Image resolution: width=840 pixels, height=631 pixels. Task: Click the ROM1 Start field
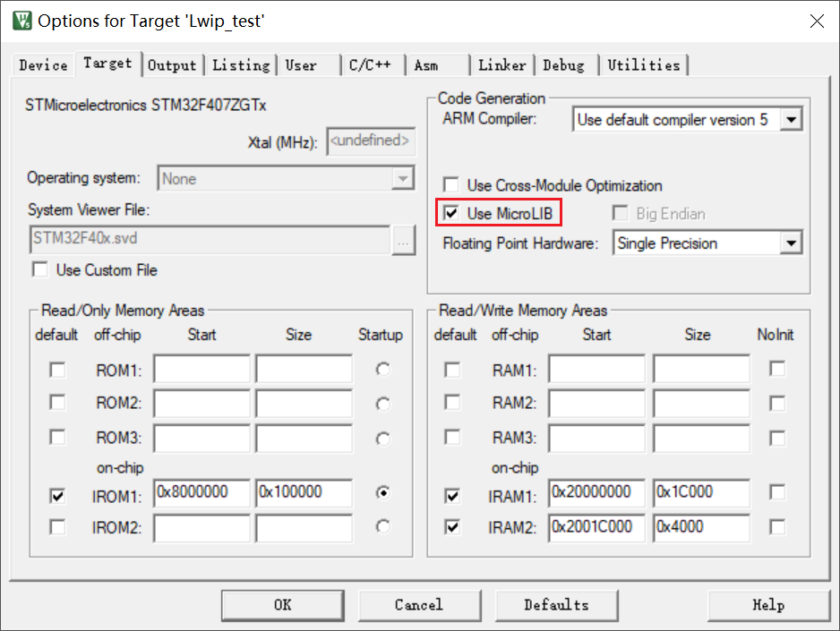[202, 369]
